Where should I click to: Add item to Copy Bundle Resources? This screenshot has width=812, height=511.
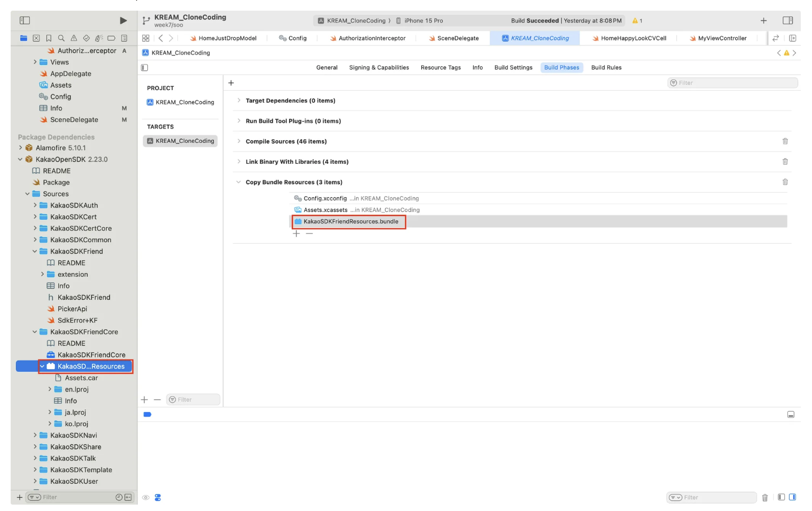(296, 234)
